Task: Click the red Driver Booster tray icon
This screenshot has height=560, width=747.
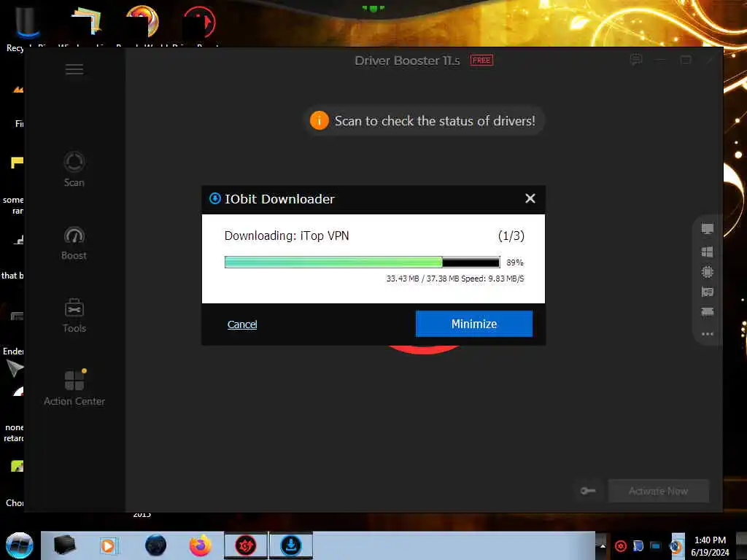Action: pyautogui.click(x=620, y=545)
